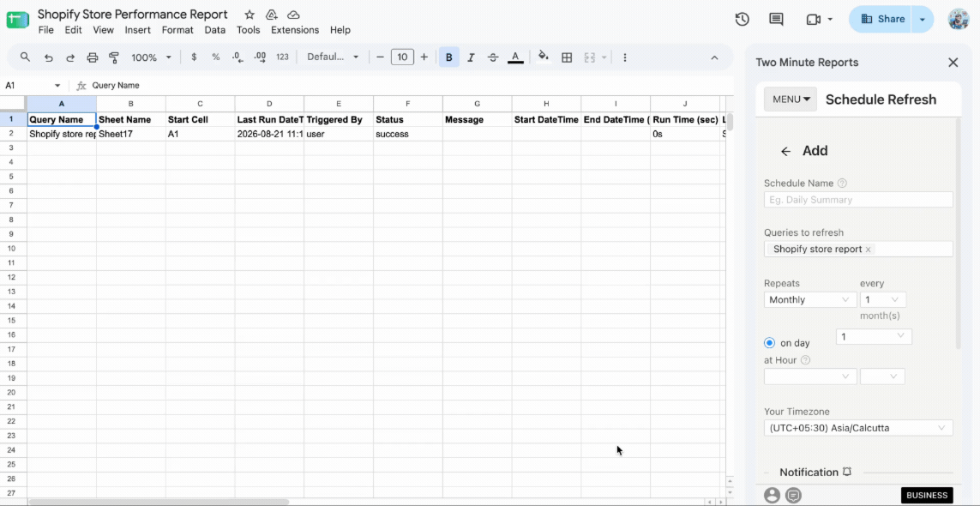Click the BUSINESS plan badge
This screenshot has width=980, height=506.
coord(927,496)
